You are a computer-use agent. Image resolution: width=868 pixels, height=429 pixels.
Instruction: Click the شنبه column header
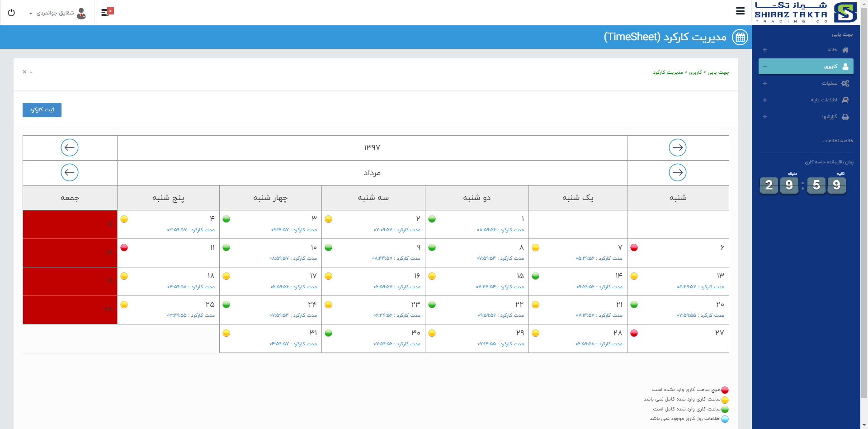[x=678, y=198]
